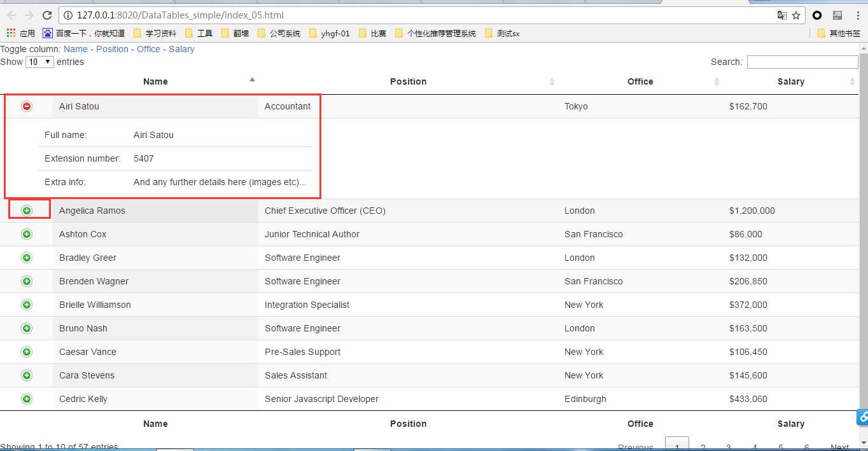Screen dimensions: 868x451
Task: Open the 比赛 bookmark folder
Action: (x=372, y=33)
